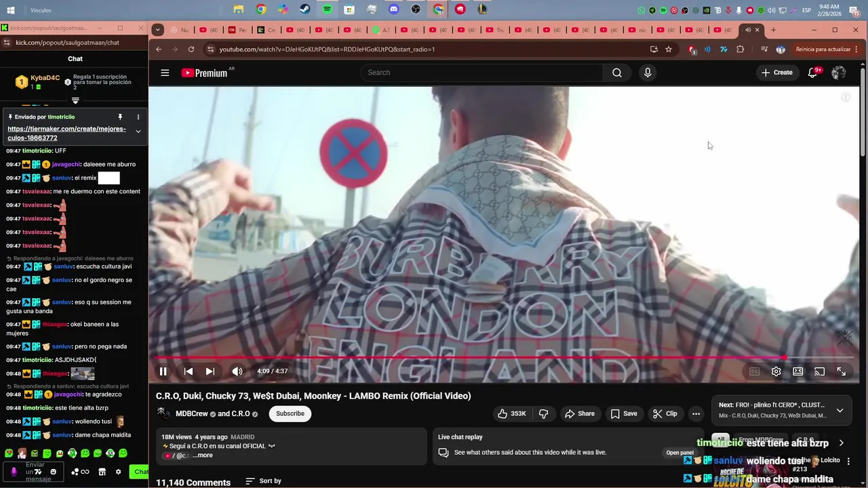This screenshot has height=488, width=868.
Task: Focus the YouTube search field
Action: (x=481, y=73)
